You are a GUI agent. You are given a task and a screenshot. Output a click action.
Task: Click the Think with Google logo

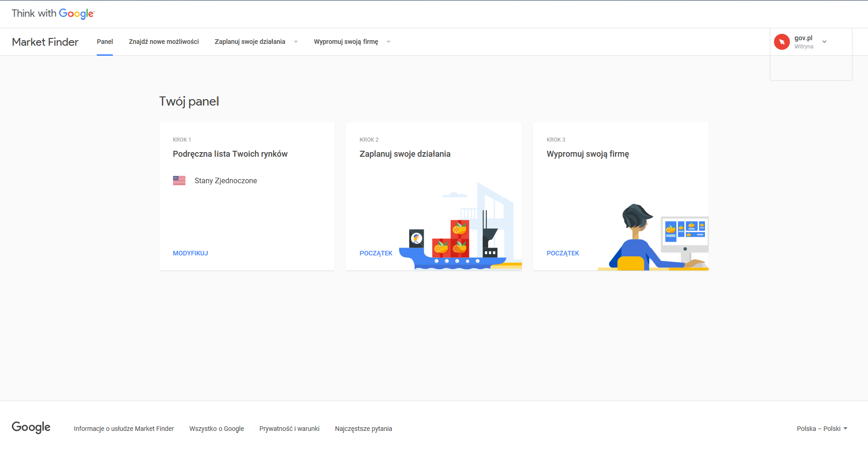point(53,14)
